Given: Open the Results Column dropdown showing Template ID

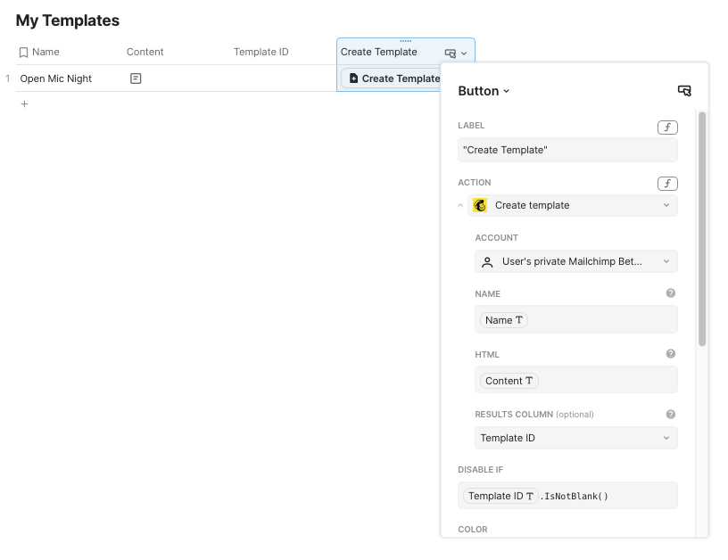Looking at the screenshot, I should coord(575,438).
